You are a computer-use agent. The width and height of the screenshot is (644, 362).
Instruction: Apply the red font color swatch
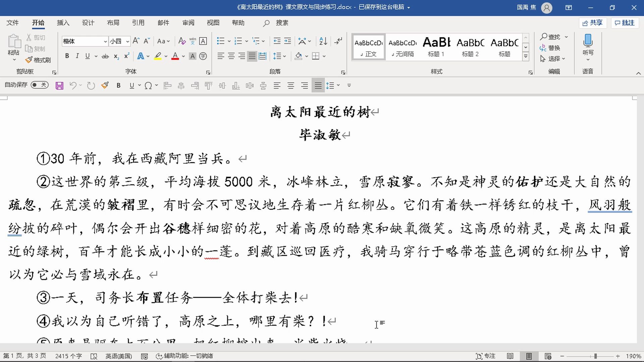tap(175, 56)
